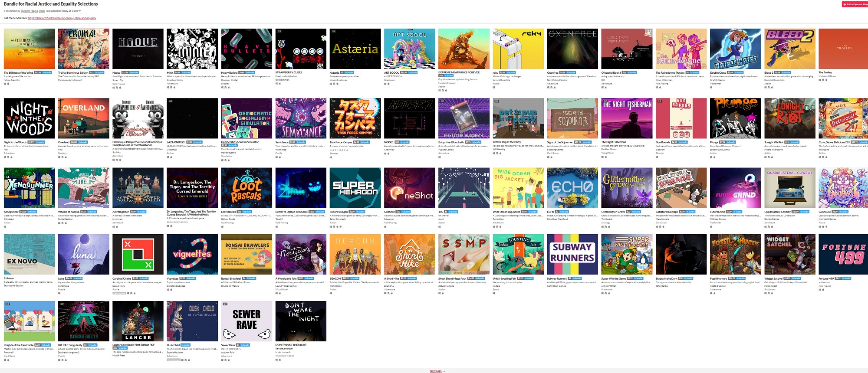Image resolution: width=868 pixels, height=373 pixels.
Task: Open the Minit game thumbnail
Action: [x=192, y=49]
